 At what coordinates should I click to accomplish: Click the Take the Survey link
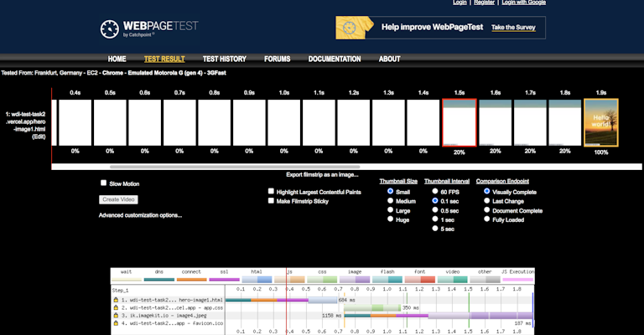(515, 28)
